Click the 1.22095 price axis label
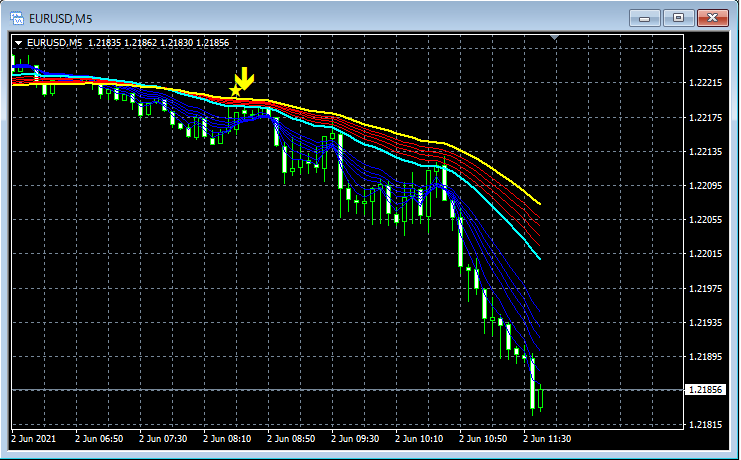The height and width of the screenshot is (460, 741). 706,185
